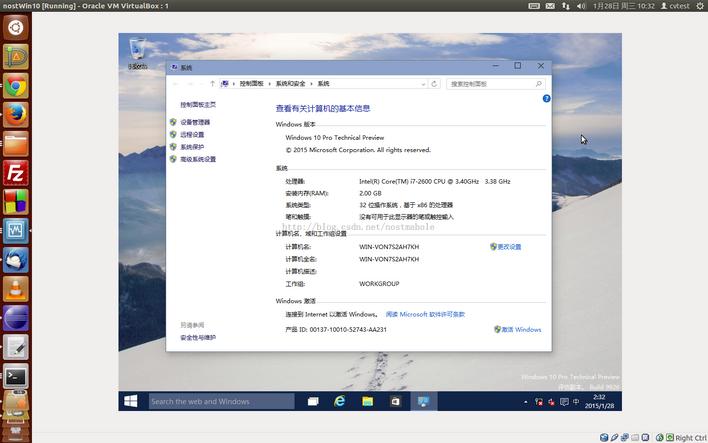
Task: Open 设备管理器 from the left panel
Action: click(x=195, y=122)
